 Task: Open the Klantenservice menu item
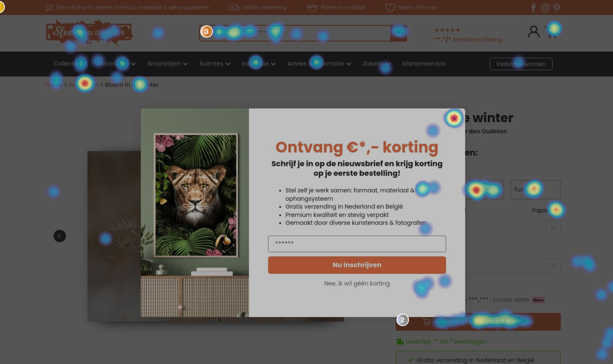pos(423,64)
